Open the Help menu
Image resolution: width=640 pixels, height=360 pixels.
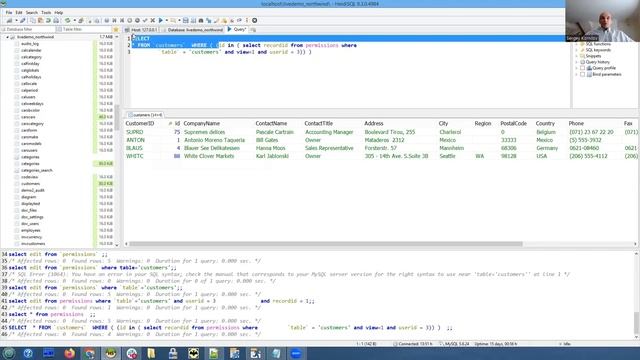tap(59, 13)
